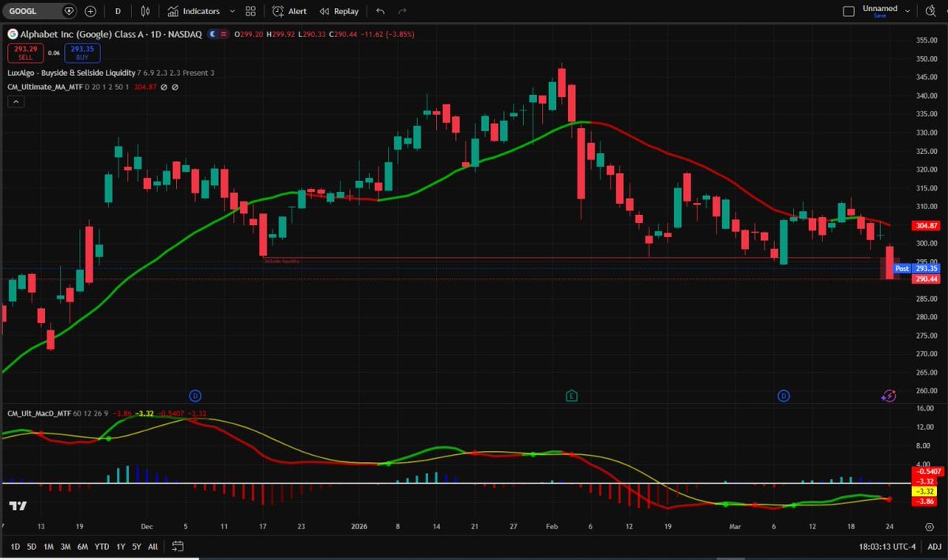Start bar Replay mode
Screen dimensions: 948x560
[339, 11]
